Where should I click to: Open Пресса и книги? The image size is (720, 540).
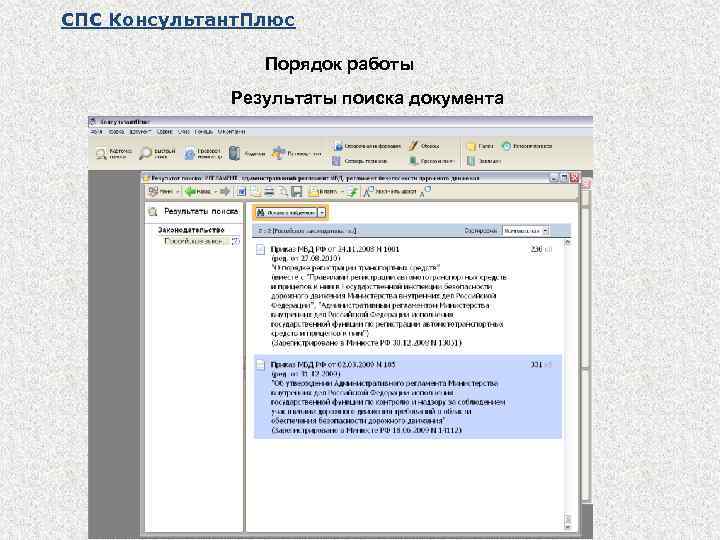(x=432, y=161)
